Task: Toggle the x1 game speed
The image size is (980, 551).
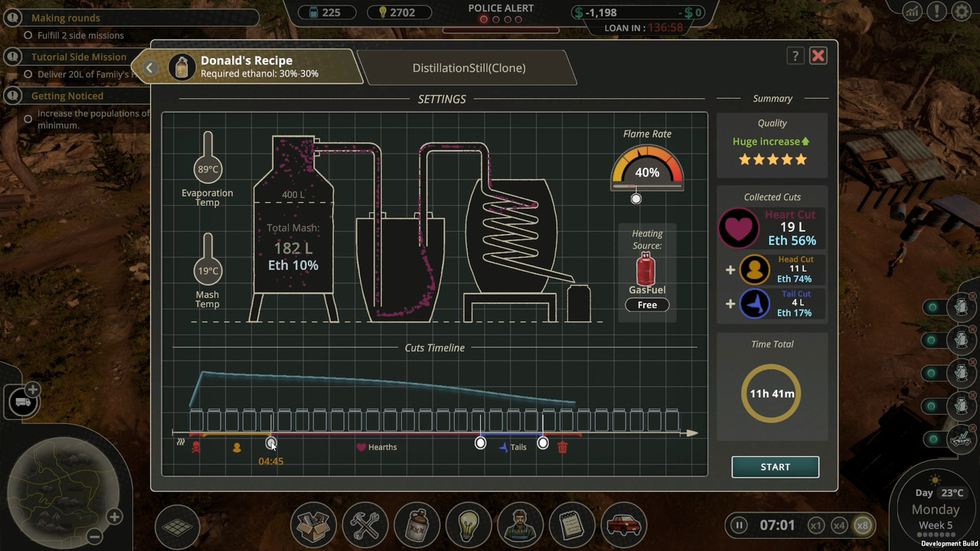Action: [816, 526]
